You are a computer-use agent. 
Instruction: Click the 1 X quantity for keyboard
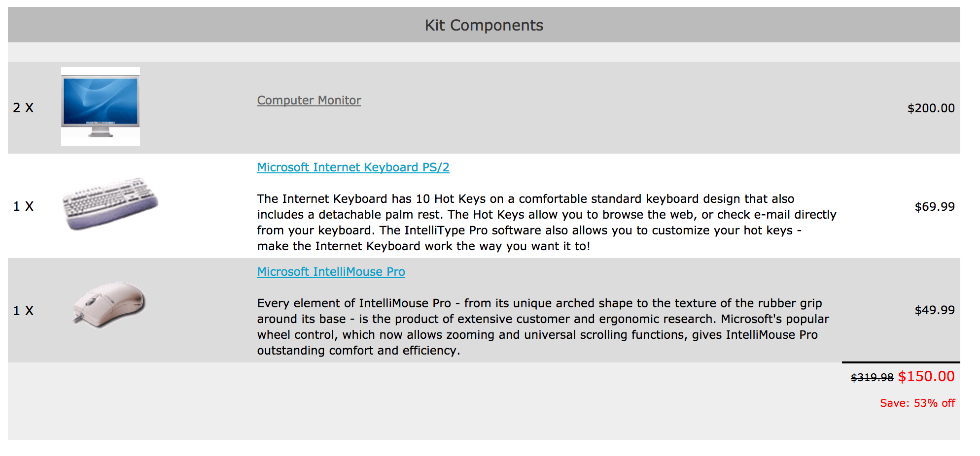point(23,206)
